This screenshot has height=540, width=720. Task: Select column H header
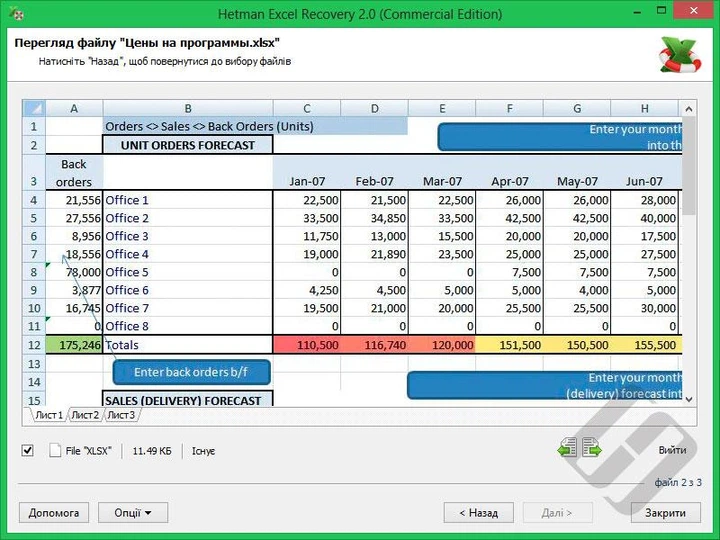pos(645,108)
